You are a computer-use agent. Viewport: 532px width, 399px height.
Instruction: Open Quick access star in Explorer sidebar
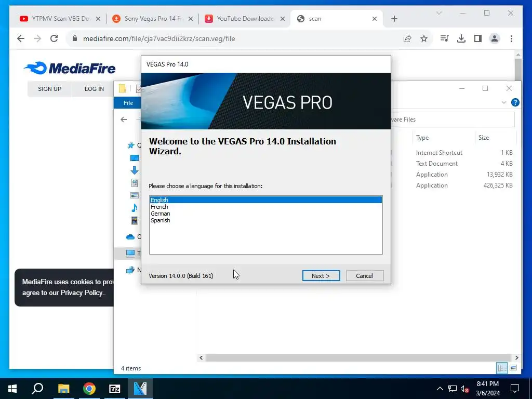click(x=130, y=145)
